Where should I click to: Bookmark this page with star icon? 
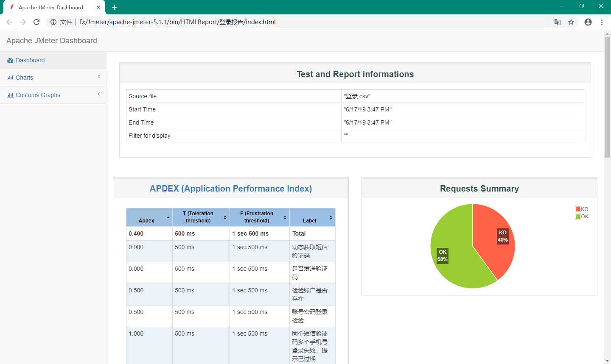pyautogui.click(x=571, y=22)
